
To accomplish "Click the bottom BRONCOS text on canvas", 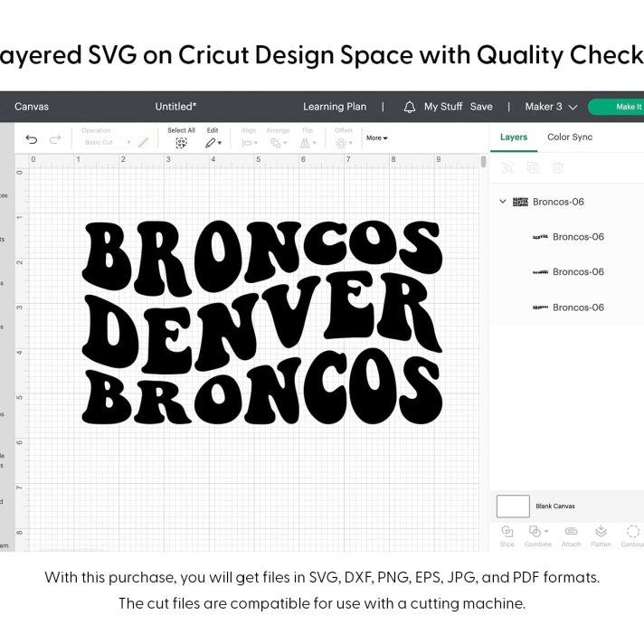I will coord(262,388).
